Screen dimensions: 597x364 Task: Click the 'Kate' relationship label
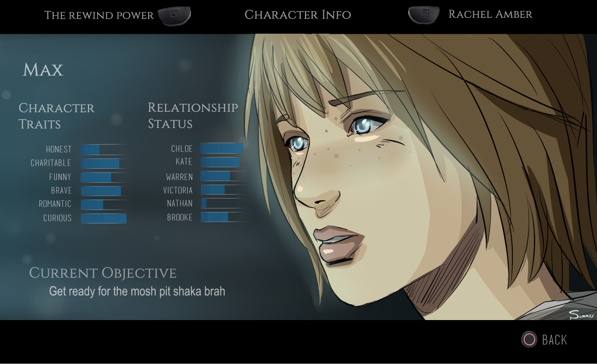(184, 162)
